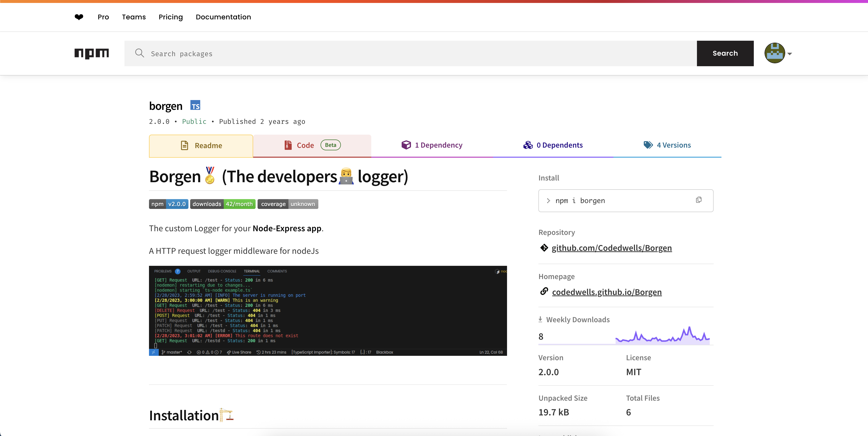The image size is (868, 436).
Task: Click the Public visibility label
Action: tap(194, 121)
